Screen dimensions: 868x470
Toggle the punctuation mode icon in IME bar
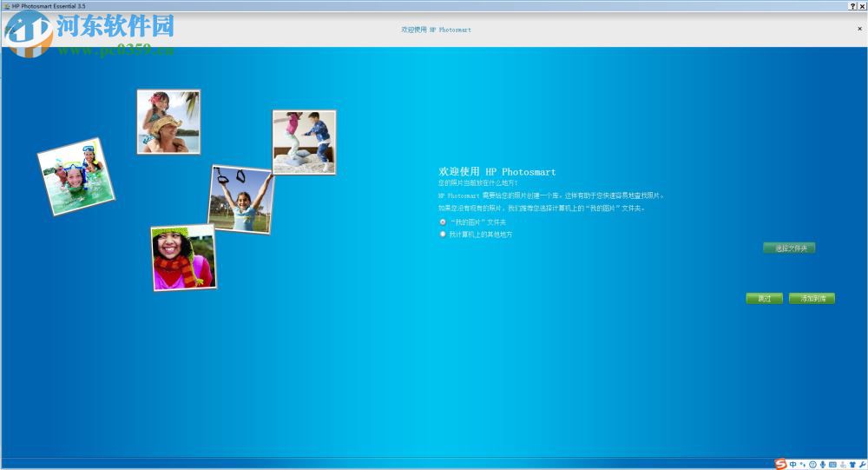(x=803, y=465)
